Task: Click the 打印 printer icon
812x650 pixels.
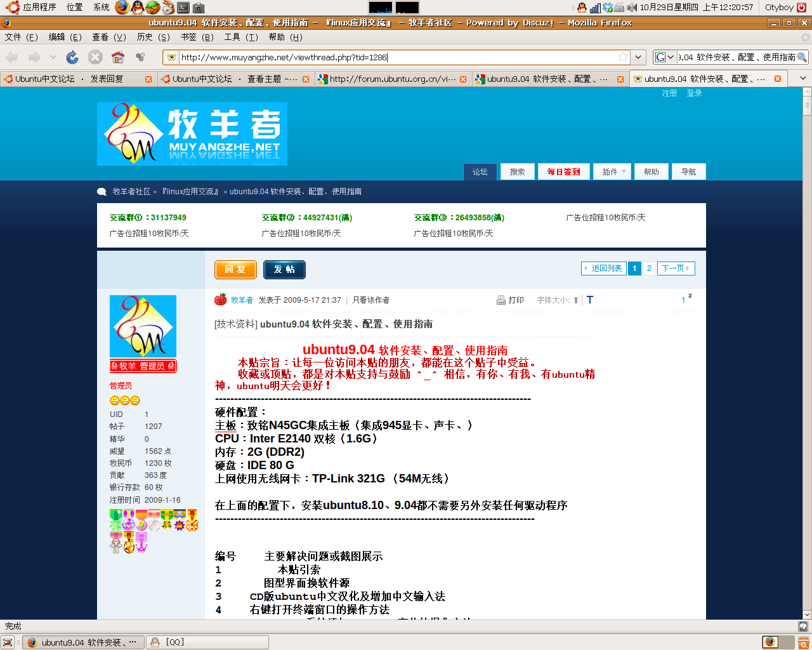Action: 501,300
